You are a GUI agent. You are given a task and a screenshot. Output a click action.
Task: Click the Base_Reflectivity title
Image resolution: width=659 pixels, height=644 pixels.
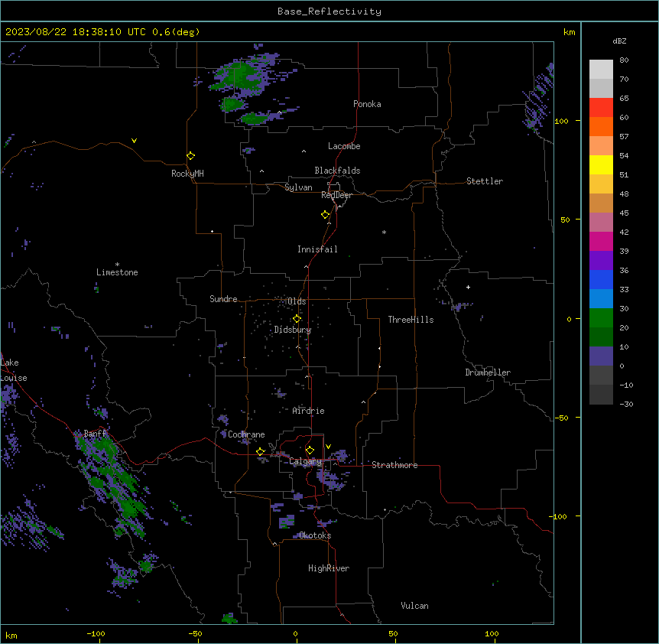tap(329, 11)
